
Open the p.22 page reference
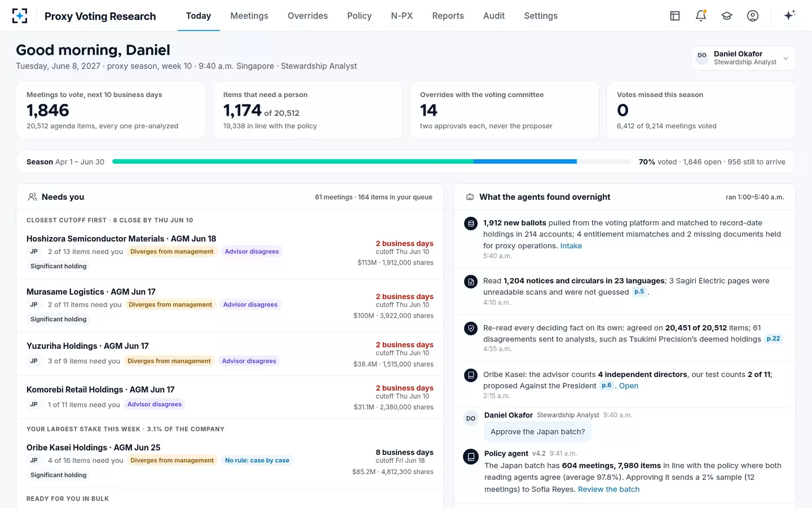coord(773,339)
